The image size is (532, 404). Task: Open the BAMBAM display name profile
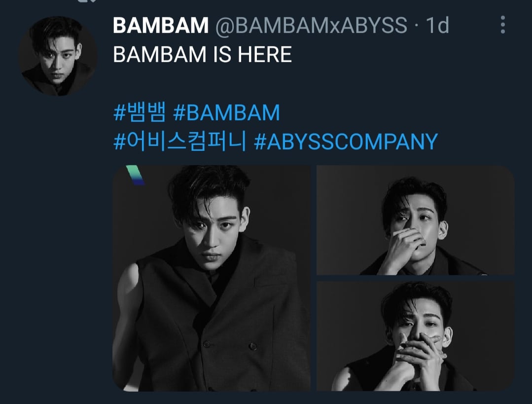(160, 25)
